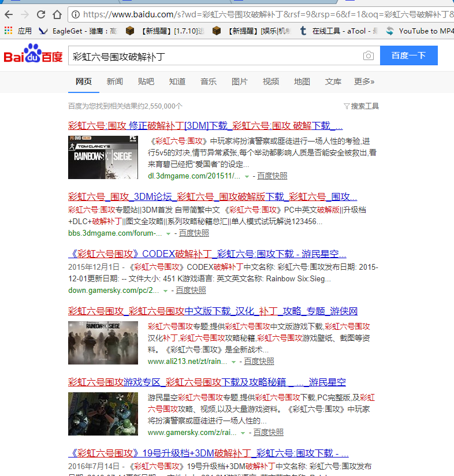Open the 【新提醒】娱乐 bookmark
This screenshot has width=454, height=476.
252,31
